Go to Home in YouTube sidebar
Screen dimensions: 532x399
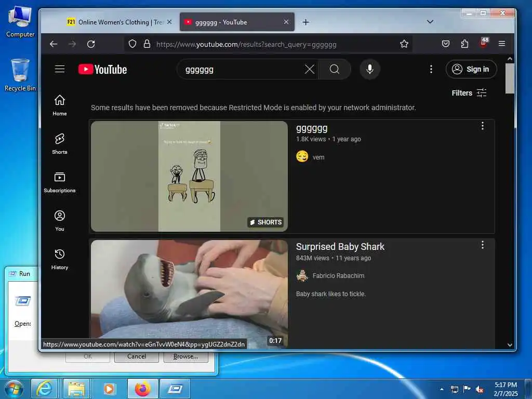click(x=60, y=105)
